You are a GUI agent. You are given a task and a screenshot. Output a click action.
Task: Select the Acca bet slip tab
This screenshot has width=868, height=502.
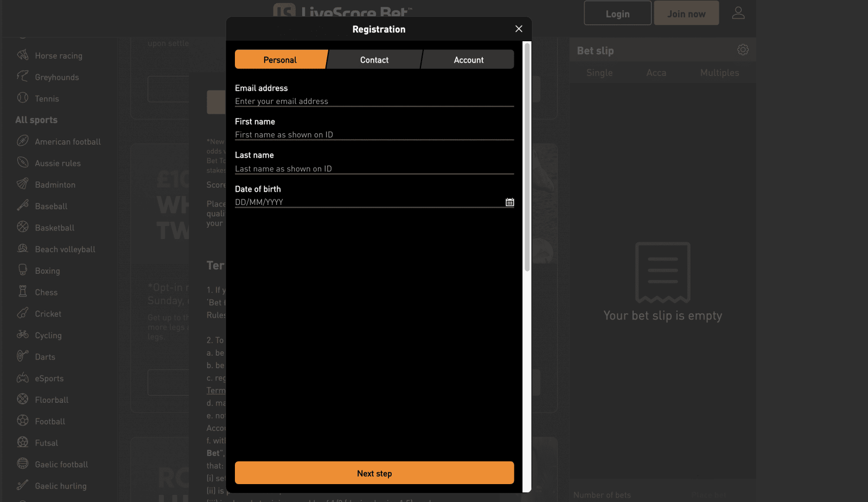656,73
